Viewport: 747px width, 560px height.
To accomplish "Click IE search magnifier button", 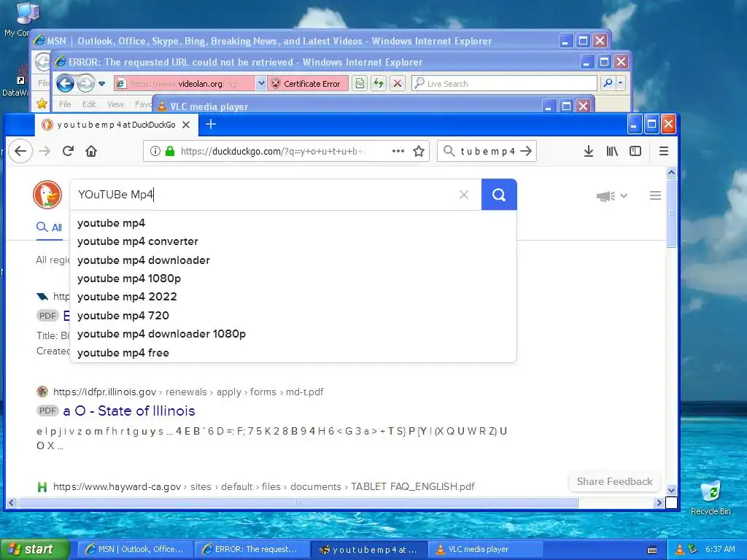I will [608, 83].
